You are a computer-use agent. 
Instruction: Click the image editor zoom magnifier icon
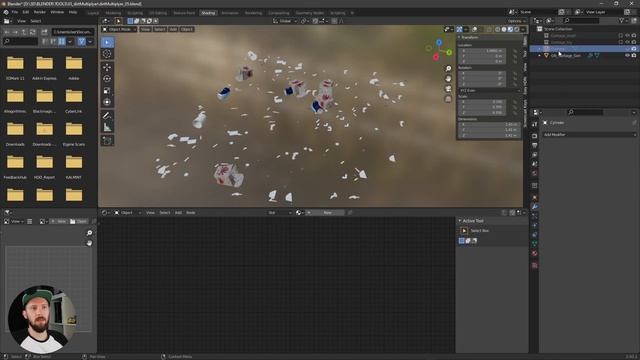[89, 233]
